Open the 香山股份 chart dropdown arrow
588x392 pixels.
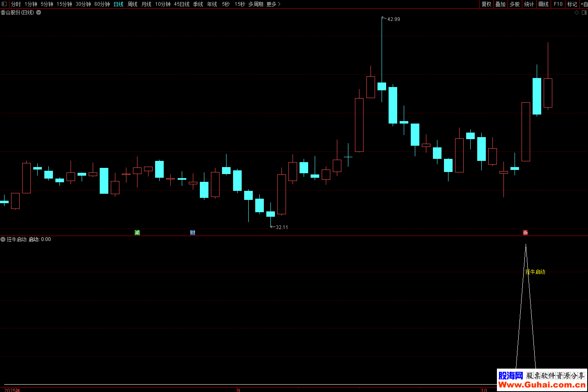point(39,12)
